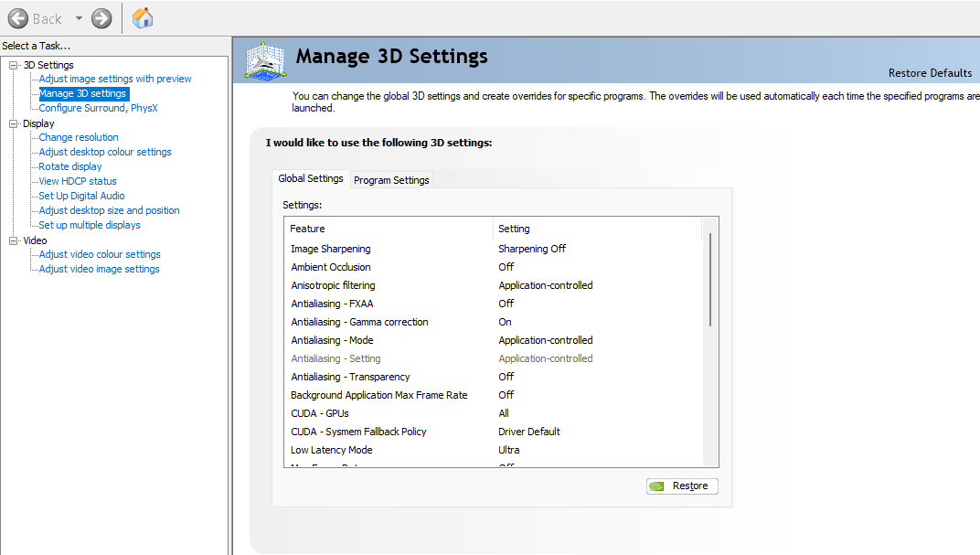The height and width of the screenshot is (555, 980).
Task: Collapse the Video tree node
Action: click(x=13, y=240)
